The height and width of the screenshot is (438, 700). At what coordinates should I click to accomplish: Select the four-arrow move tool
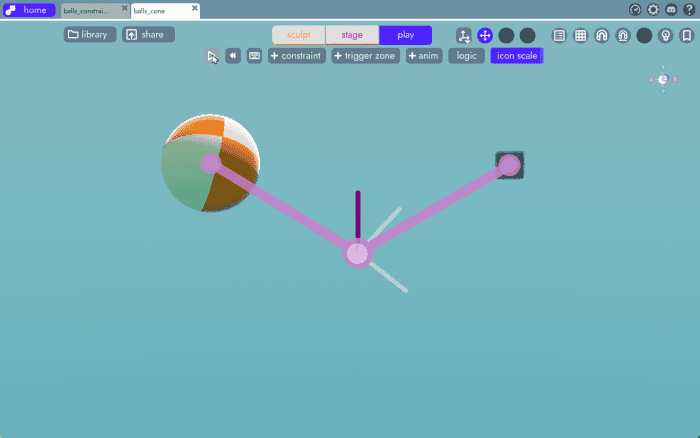pyautogui.click(x=485, y=35)
